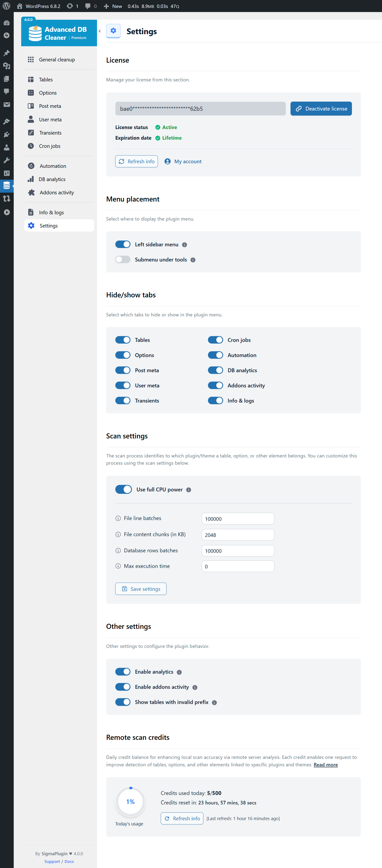Click the collapse menu play icon in WP sidebar
382x868 pixels.
pos(6,212)
